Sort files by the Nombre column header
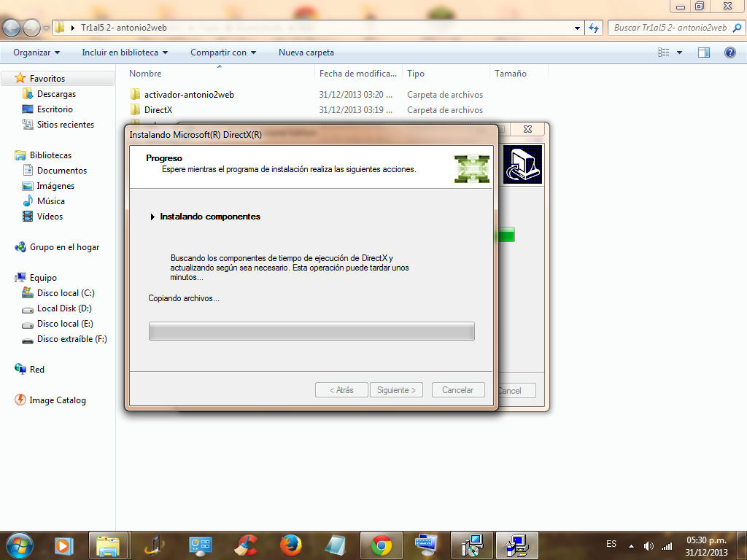This screenshot has height=560, width=747. point(146,74)
